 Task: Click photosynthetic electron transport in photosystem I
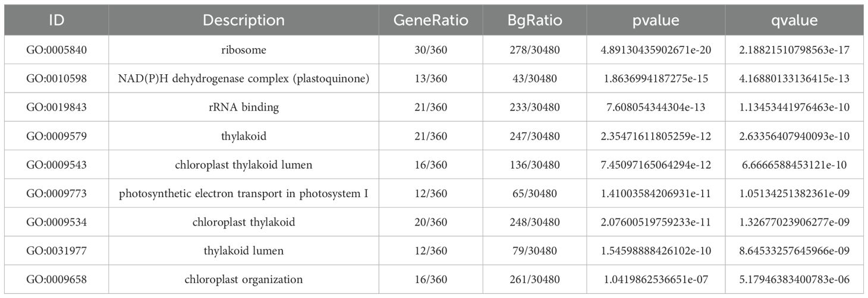244,194
